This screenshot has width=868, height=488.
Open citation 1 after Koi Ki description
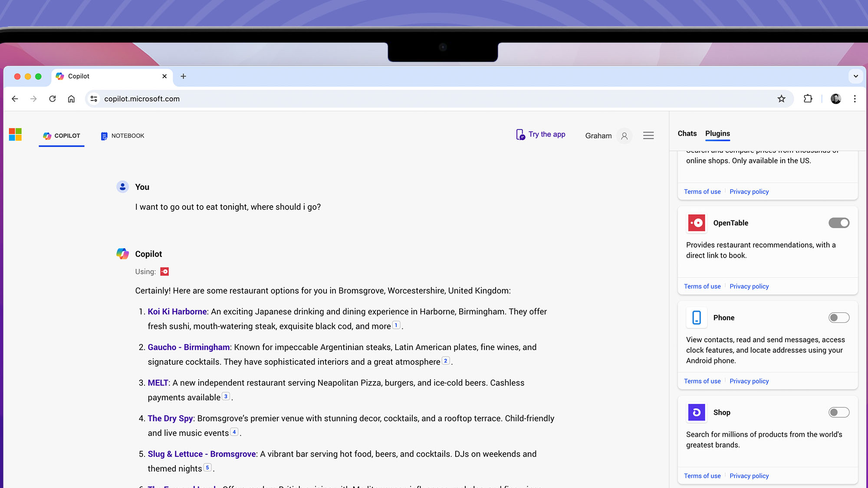[396, 325]
